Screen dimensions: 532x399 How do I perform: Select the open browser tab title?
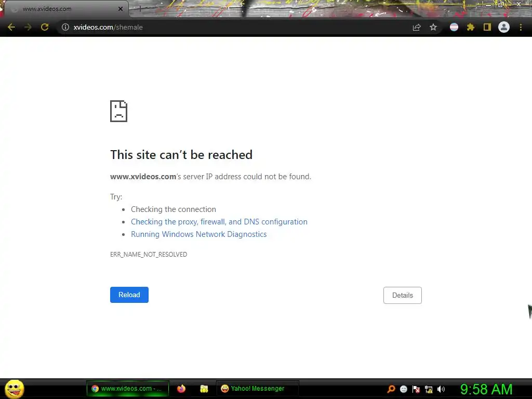47,9
